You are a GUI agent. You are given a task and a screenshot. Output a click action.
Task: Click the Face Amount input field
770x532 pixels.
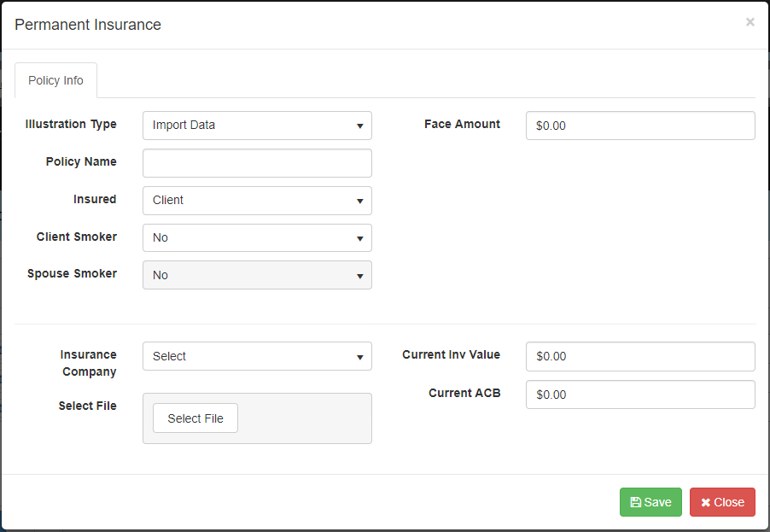pos(640,126)
